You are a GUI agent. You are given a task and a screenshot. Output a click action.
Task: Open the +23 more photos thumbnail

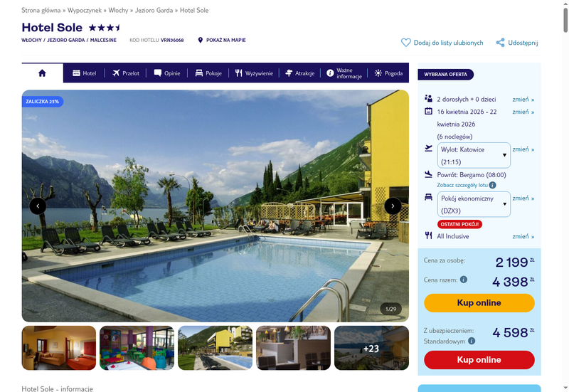(x=371, y=348)
